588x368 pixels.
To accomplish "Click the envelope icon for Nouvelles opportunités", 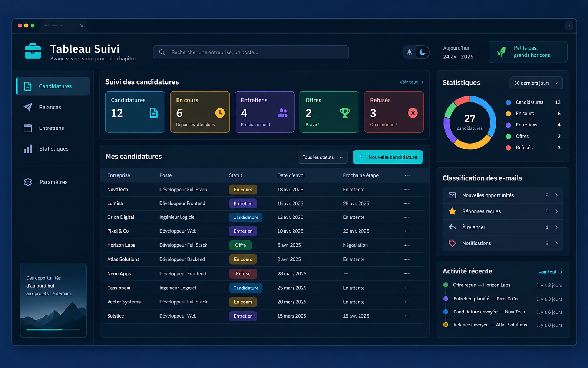I will 452,195.
